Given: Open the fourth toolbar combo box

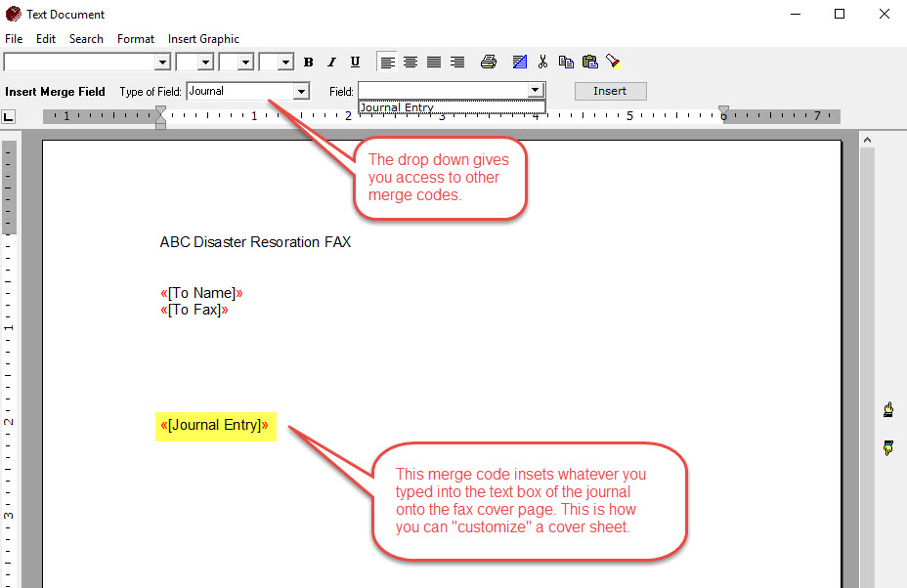Looking at the screenshot, I should point(285,62).
